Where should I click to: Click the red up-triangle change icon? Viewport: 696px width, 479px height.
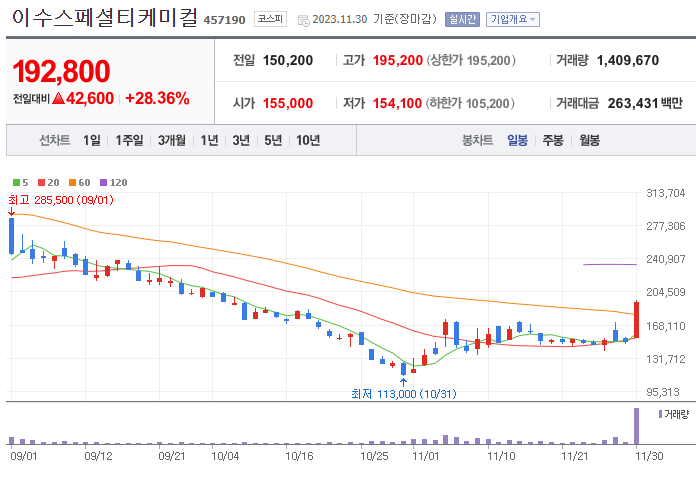59,98
